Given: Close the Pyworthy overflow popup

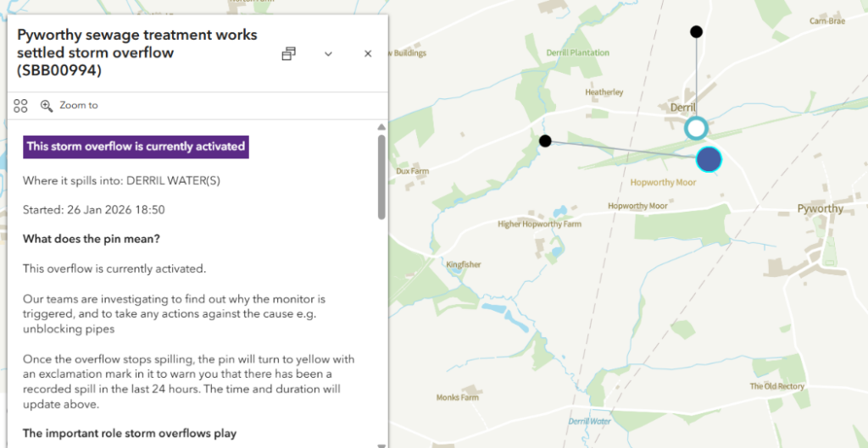Looking at the screenshot, I should click(x=368, y=53).
